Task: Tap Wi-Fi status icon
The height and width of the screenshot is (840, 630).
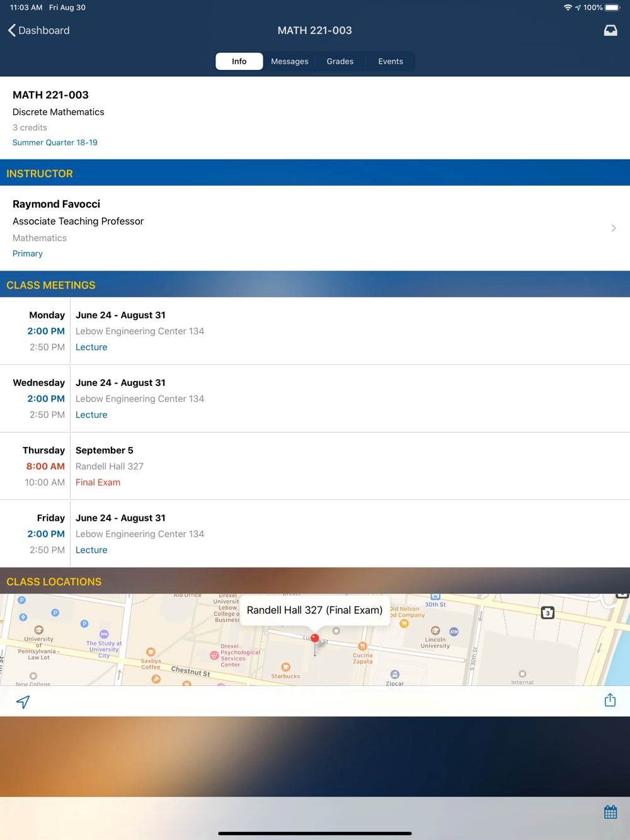Action: point(568,8)
